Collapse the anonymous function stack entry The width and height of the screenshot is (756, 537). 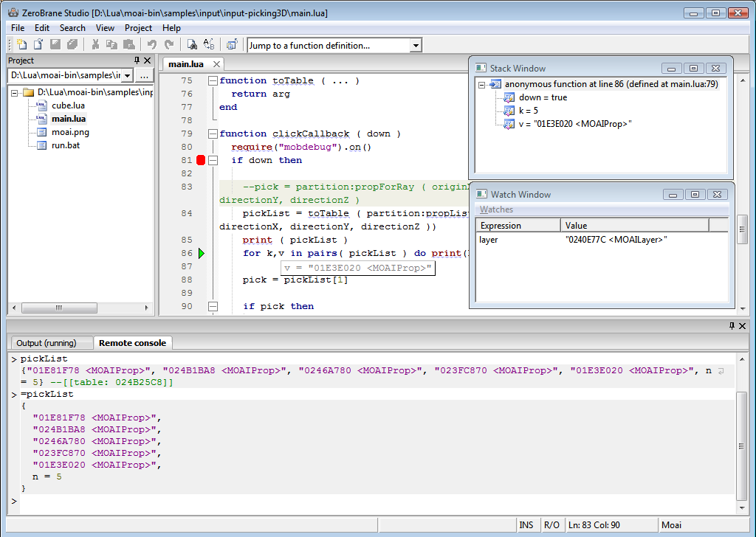point(481,85)
